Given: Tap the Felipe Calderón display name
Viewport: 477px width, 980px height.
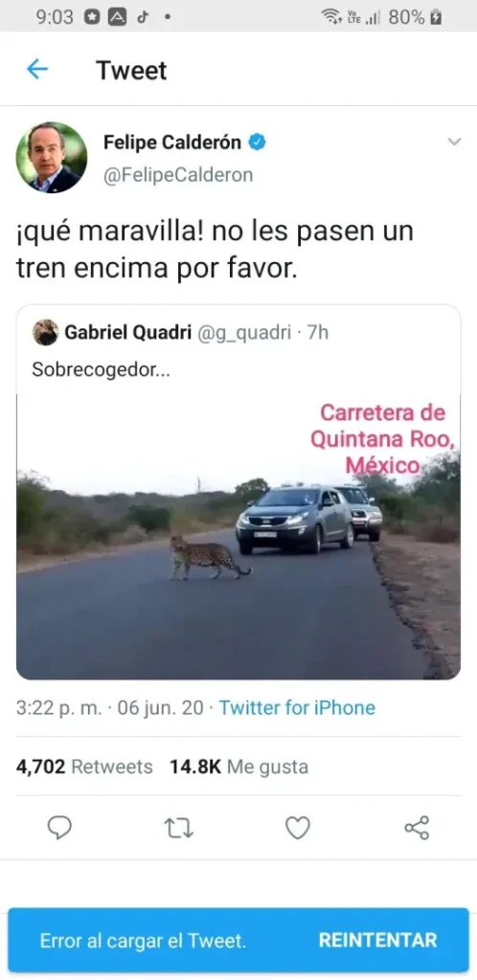Looking at the screenshot, I should (x=171, y=143).
